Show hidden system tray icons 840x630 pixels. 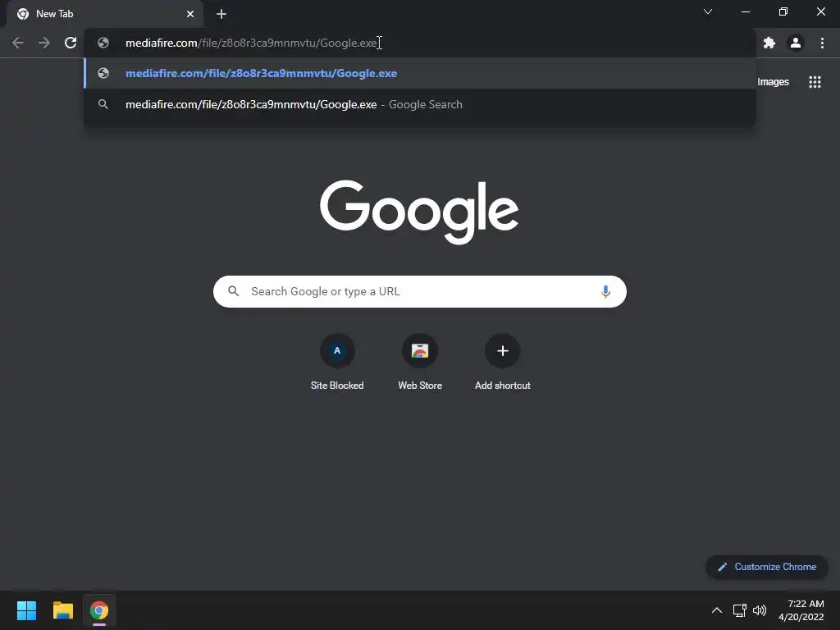click(717, 610)
